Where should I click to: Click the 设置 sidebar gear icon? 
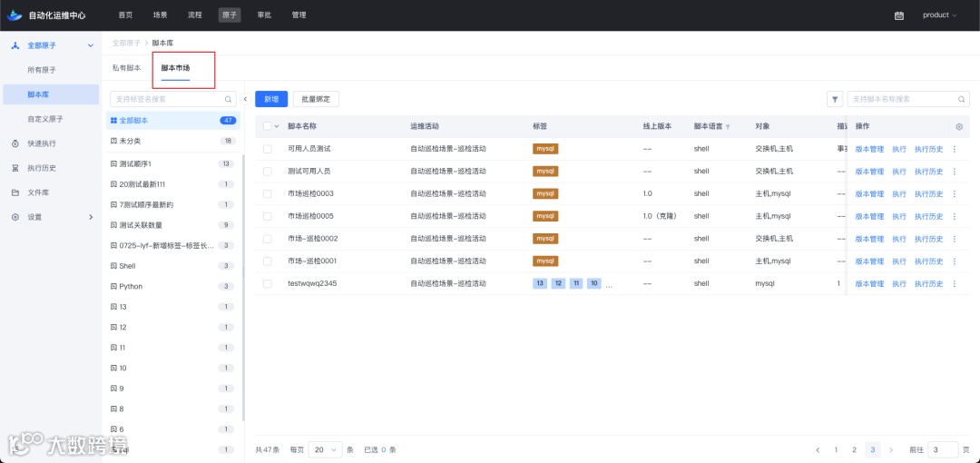point(15,217)
